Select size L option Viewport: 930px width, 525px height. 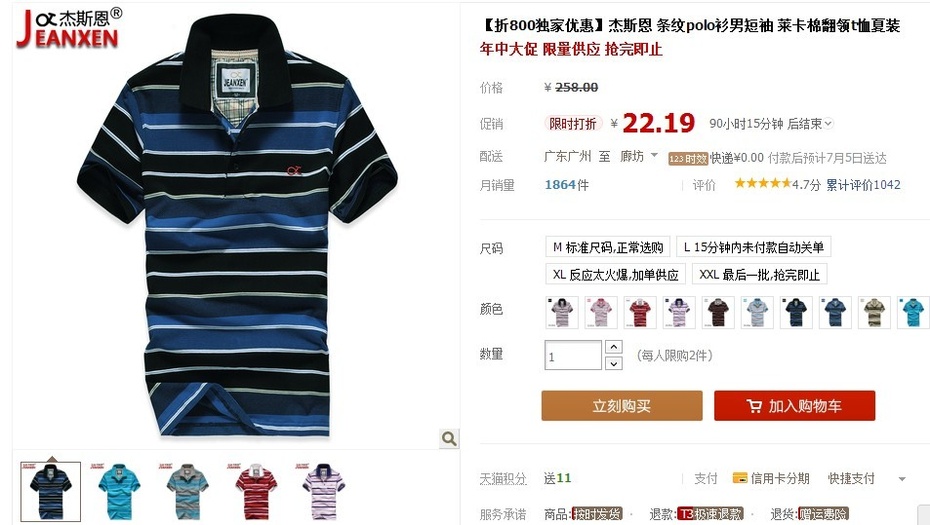tap(753, 247)
